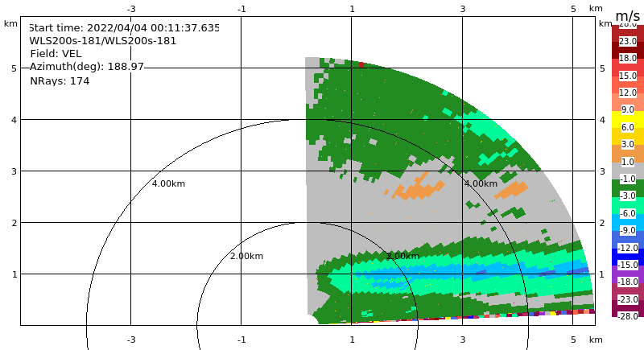Click the 18.0 colorbar tick label

[628, 58]
